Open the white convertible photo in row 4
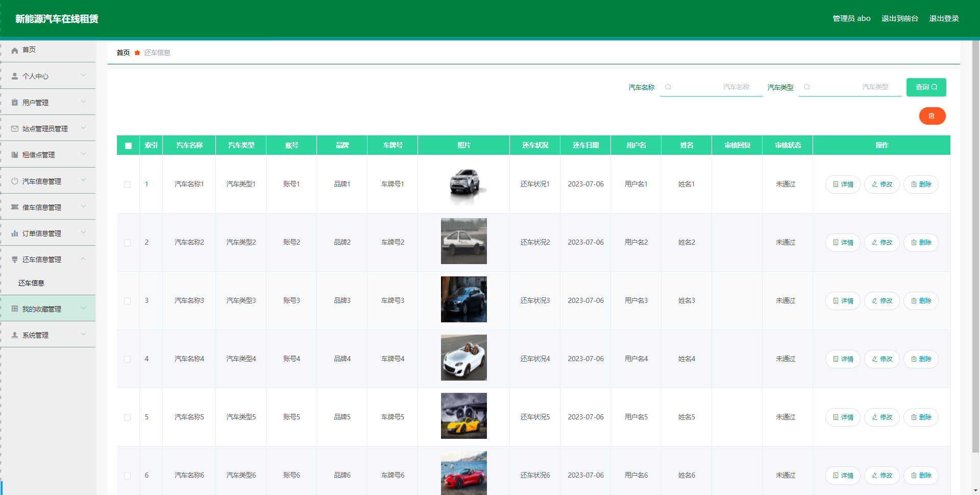The image size is (980, 495). click(x=464, y=358)
